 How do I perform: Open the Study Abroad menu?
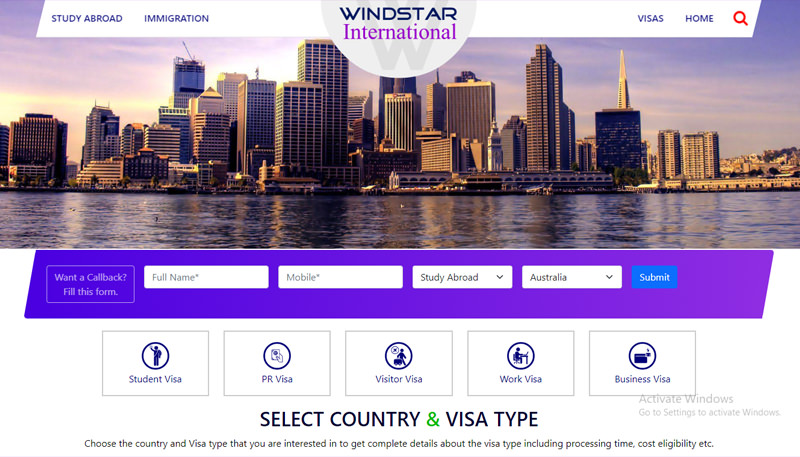tap(87, 18)
